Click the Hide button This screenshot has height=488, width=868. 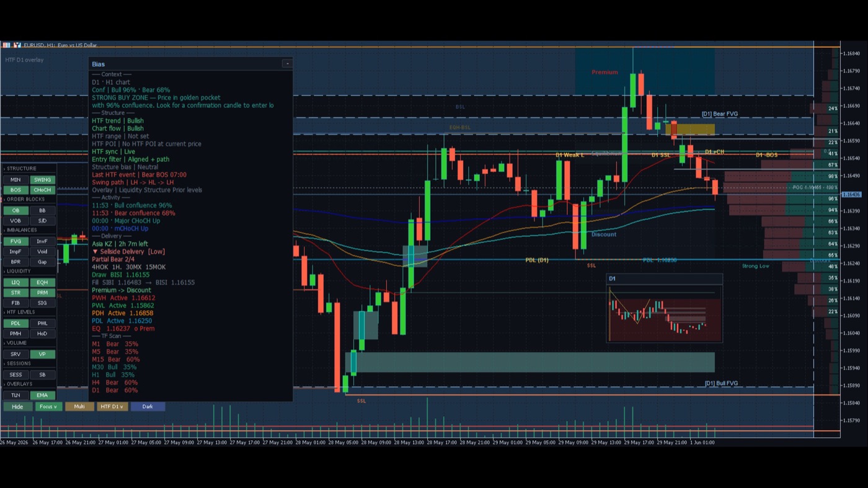tap(17, 407)
